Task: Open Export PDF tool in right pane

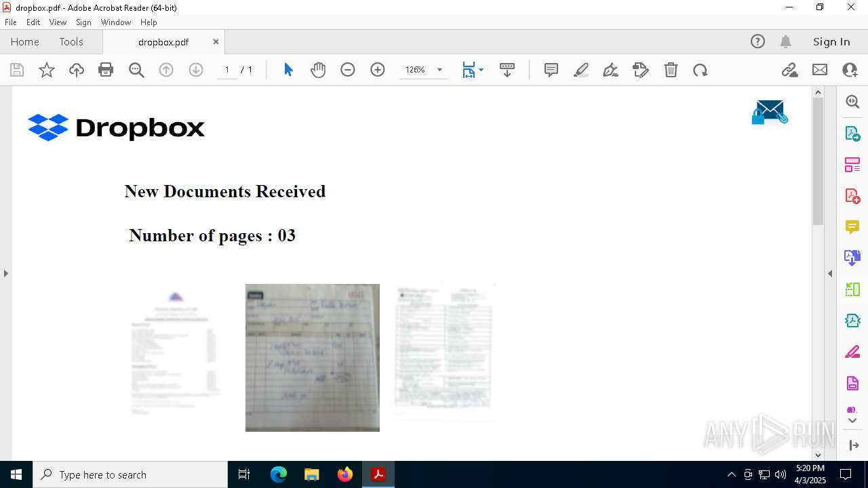Action: 852,133
